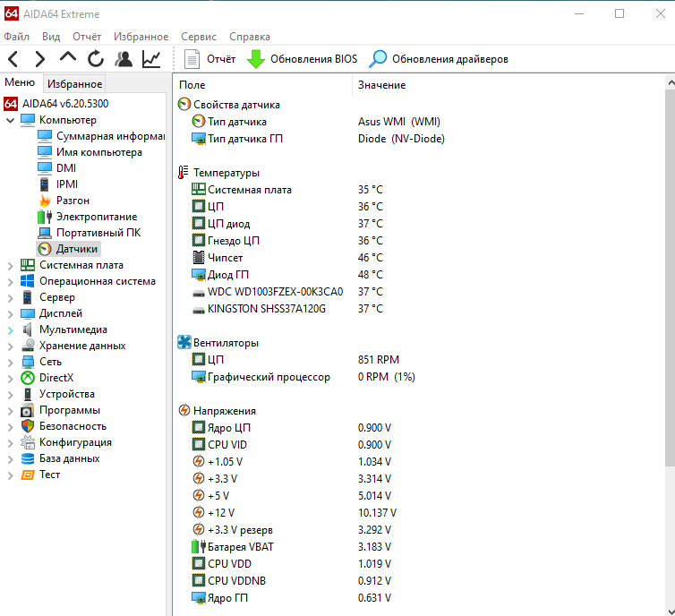Collapse the Компьютер tree node
The image size is (675, 616).
(10, 120)
